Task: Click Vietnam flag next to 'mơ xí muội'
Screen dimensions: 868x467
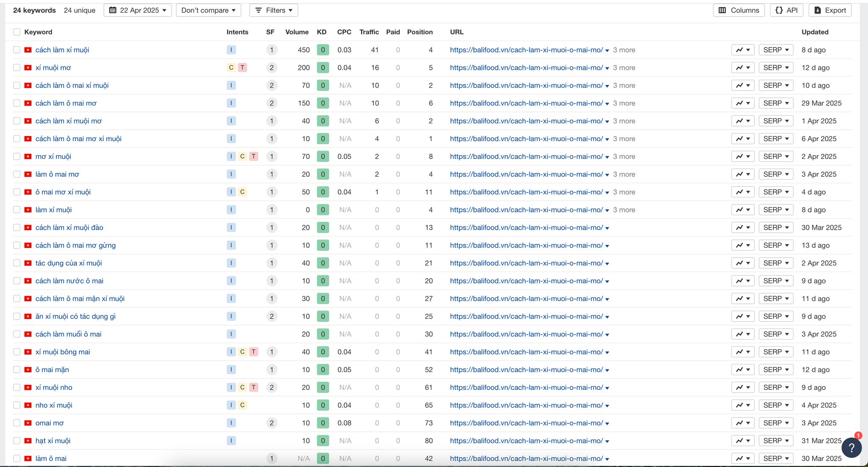Action: (x=28, y=157)
